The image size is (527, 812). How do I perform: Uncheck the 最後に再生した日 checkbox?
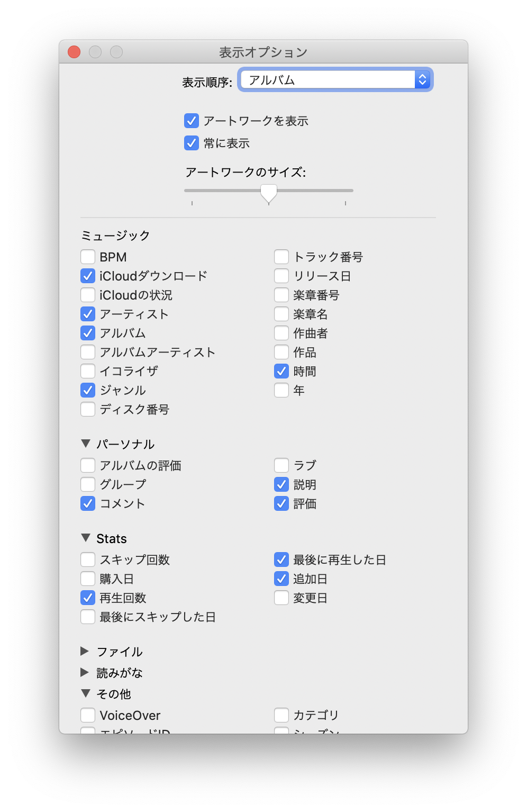click(281, 560)
